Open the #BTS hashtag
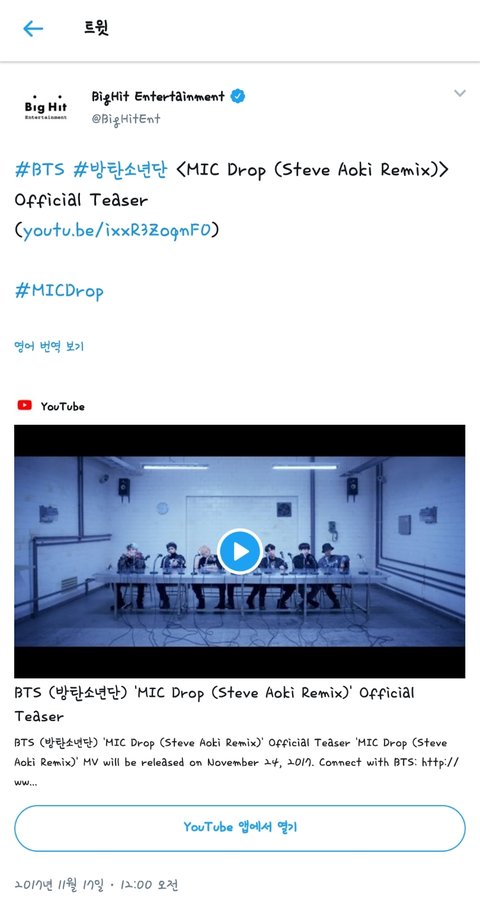The width and height of the screenshot is (480, 904). [x=40, y=170]
